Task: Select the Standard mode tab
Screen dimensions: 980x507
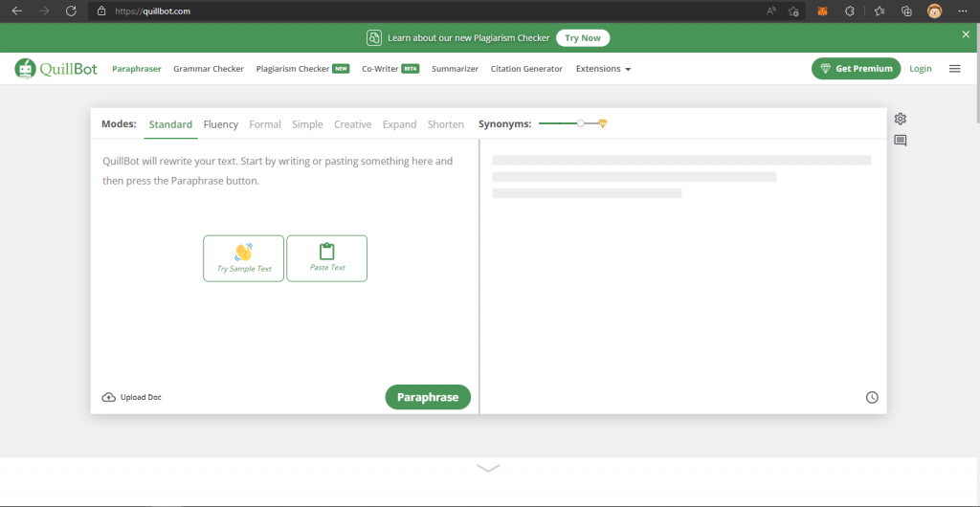Action: 170,124
